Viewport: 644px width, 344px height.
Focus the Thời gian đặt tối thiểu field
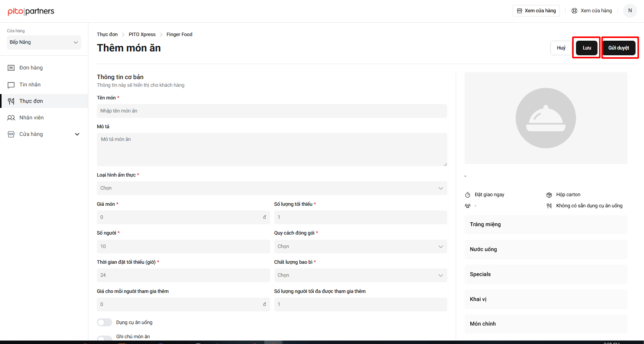183,275
